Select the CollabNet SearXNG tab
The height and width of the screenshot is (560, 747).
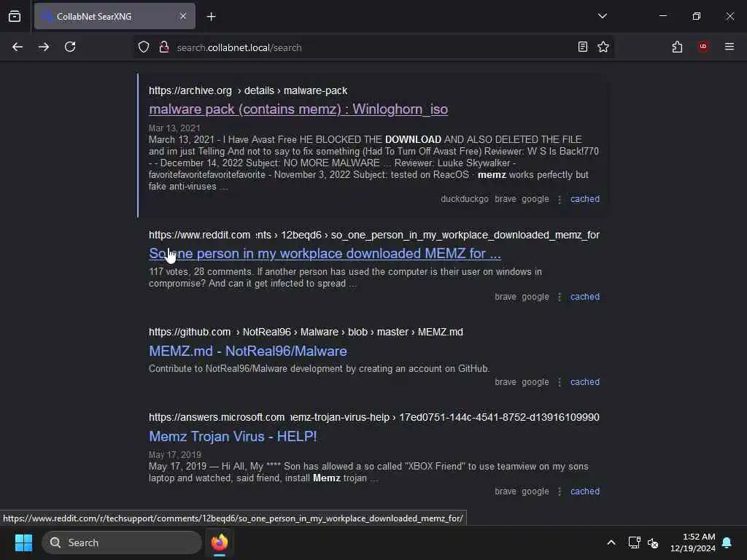click(115, 16)
